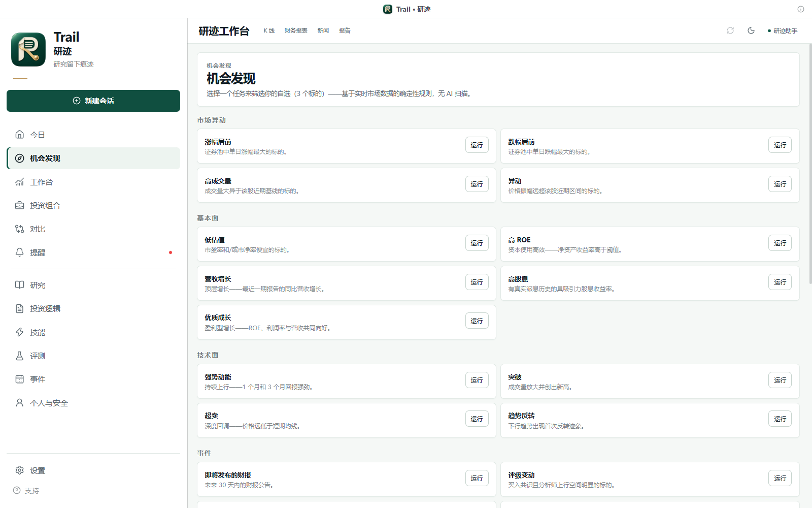Click the 优质成长 card title
Screen dimensions: 812x508
(x=218, y=317)
